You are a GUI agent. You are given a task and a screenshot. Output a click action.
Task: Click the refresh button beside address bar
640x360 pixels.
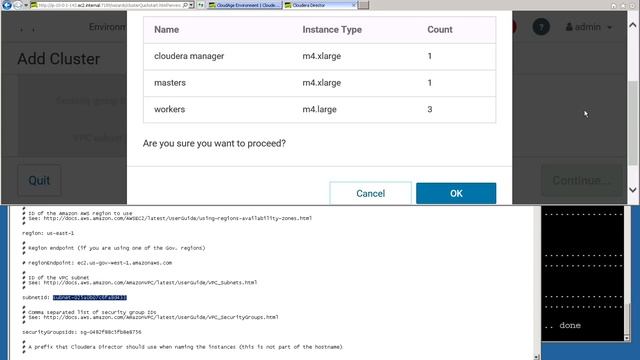[201, 5]
